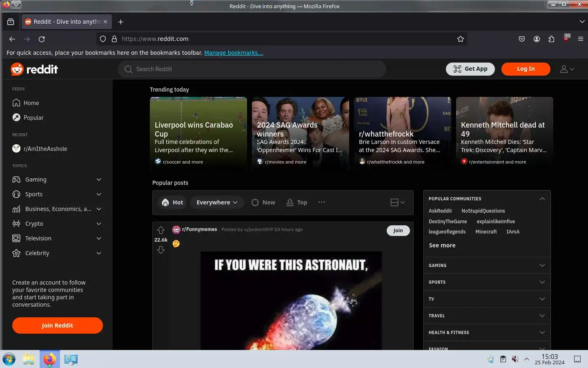The width and height of the screenshot is (588, 368).
Task: Sort posts by Hot
Action: [x=172, y=202]
